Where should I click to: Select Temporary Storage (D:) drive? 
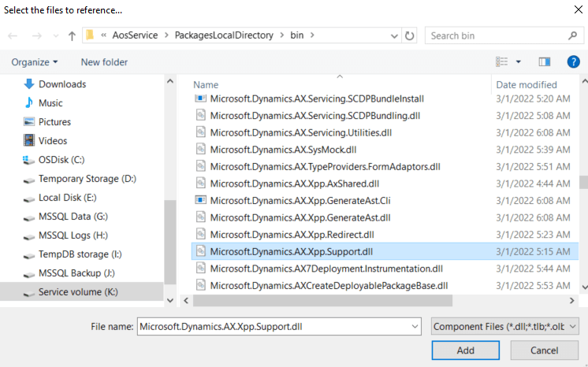[x=87, y=179]
